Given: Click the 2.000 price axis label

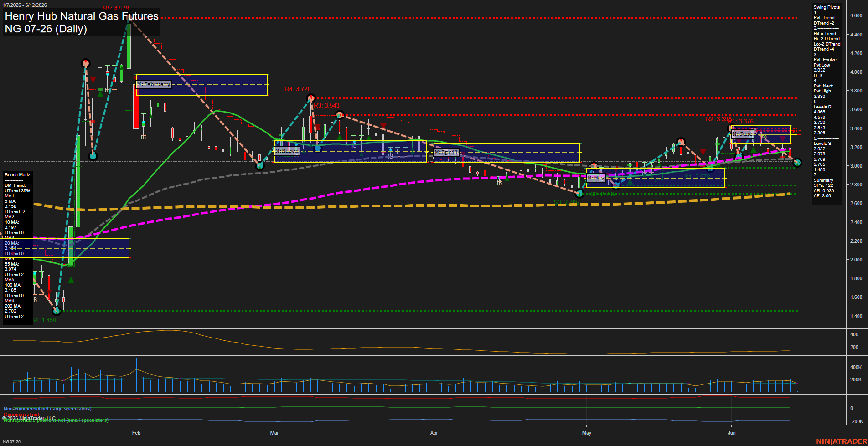Looking at the screenshot, I should point(856,260).
